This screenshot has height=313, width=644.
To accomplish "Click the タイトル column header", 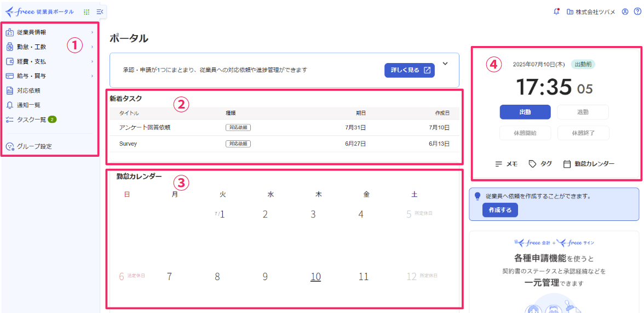I will pyautogui.click(x=129, y=113).
